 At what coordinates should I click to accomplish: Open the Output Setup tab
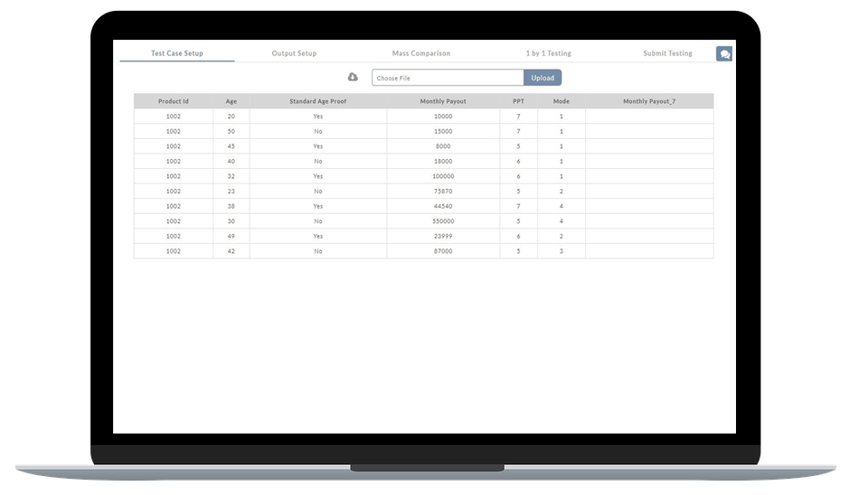pyautogui.click(x=294, y=53)
